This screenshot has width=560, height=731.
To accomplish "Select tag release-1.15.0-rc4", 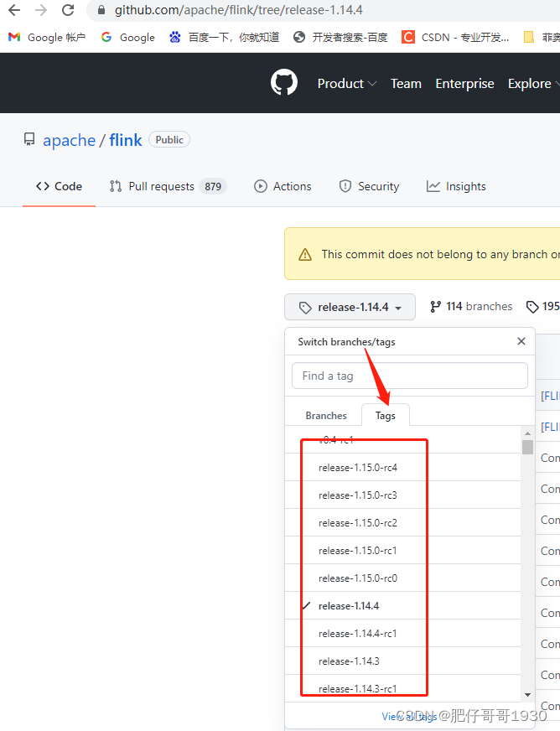I will (x=403, y=468).
